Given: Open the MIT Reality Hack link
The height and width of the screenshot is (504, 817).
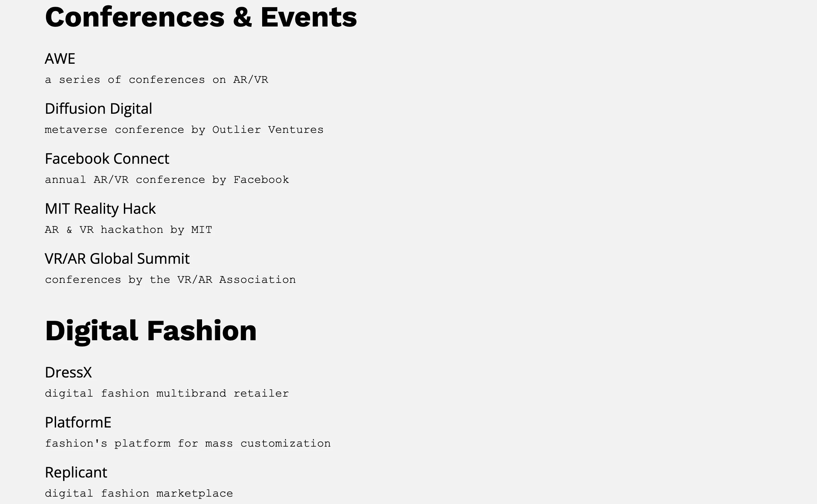Looking at the screenshot, I should coord(100,209).
